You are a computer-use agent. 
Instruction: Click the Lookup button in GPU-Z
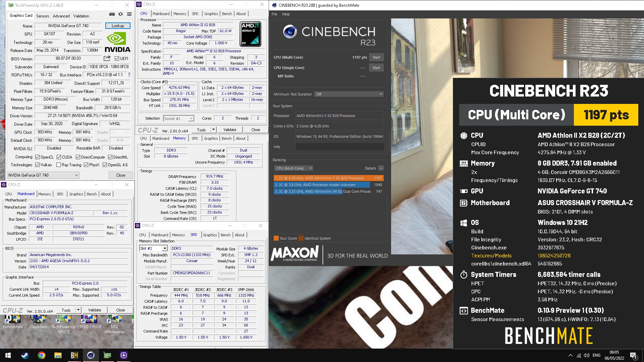click(x=118, y=25)
